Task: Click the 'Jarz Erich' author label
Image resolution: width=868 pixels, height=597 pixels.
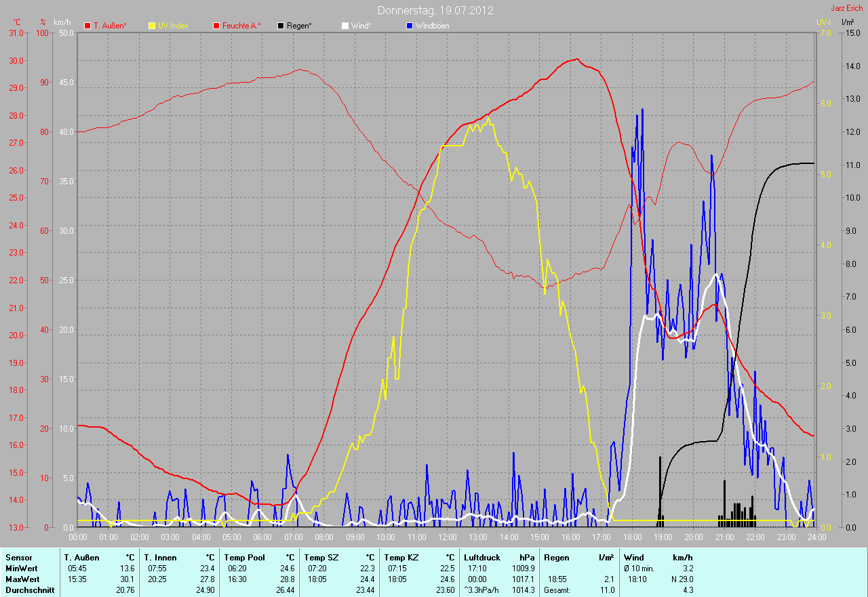Action: click(847, 8)
